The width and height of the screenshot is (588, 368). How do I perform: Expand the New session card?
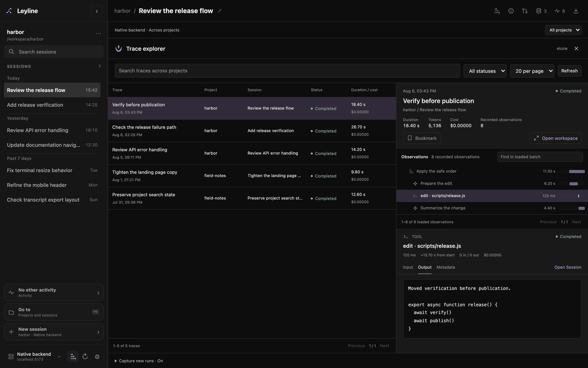54,331
